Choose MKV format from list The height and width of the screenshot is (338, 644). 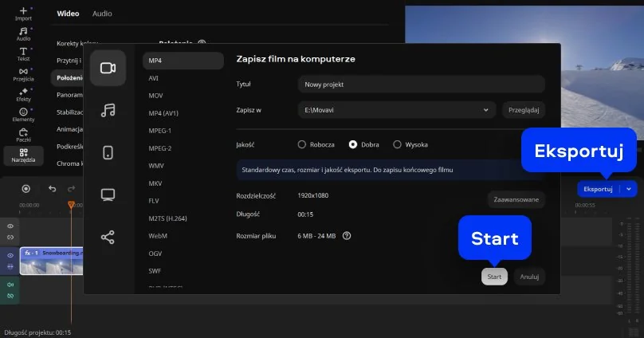point(155,183)
